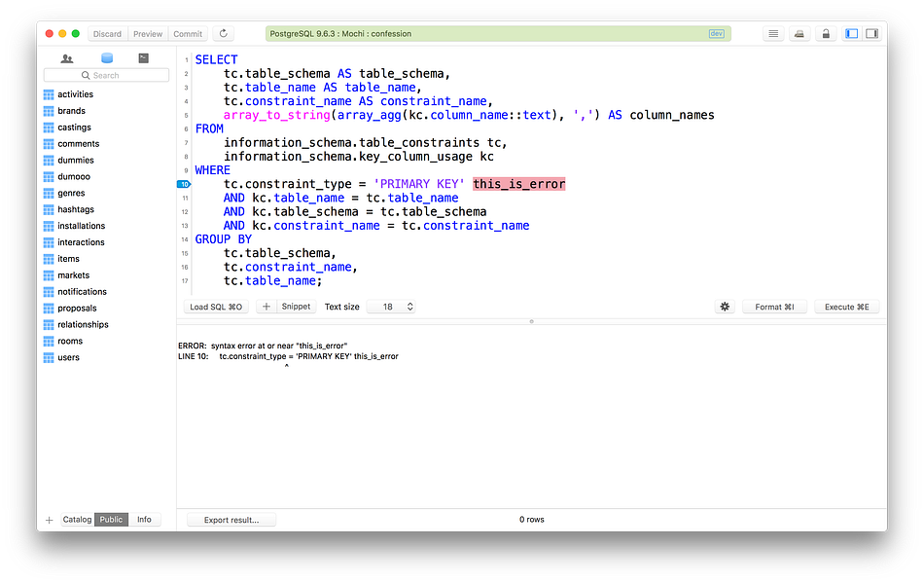
Task: Select the blue database icon in sidebar
Action: click(x=107, y=57)
